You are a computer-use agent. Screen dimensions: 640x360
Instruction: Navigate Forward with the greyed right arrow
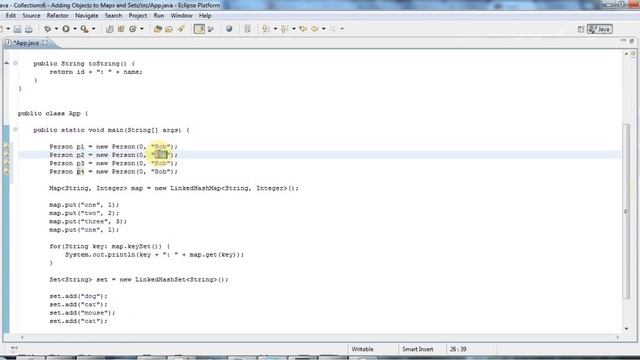point(333,29)
